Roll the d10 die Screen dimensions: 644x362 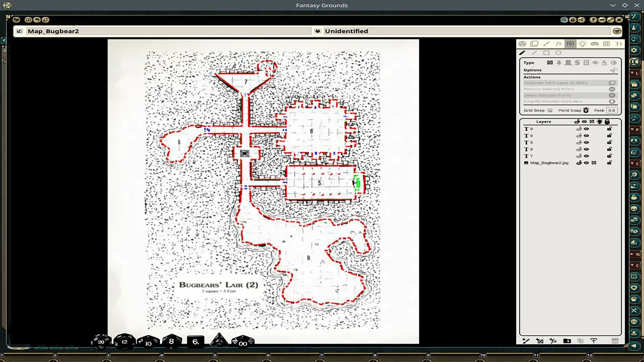tap(148, 342)
